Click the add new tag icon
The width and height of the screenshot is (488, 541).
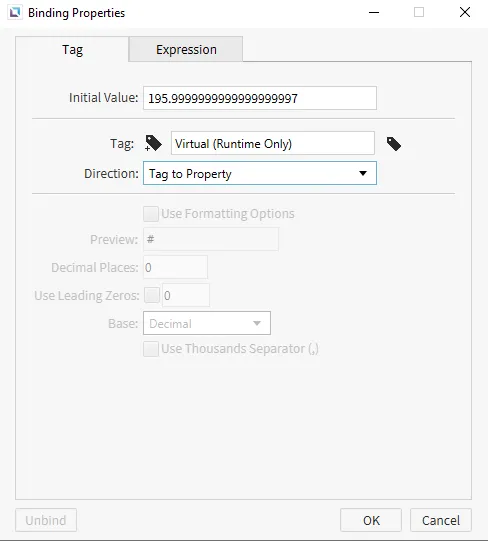(x=153, y=143)
